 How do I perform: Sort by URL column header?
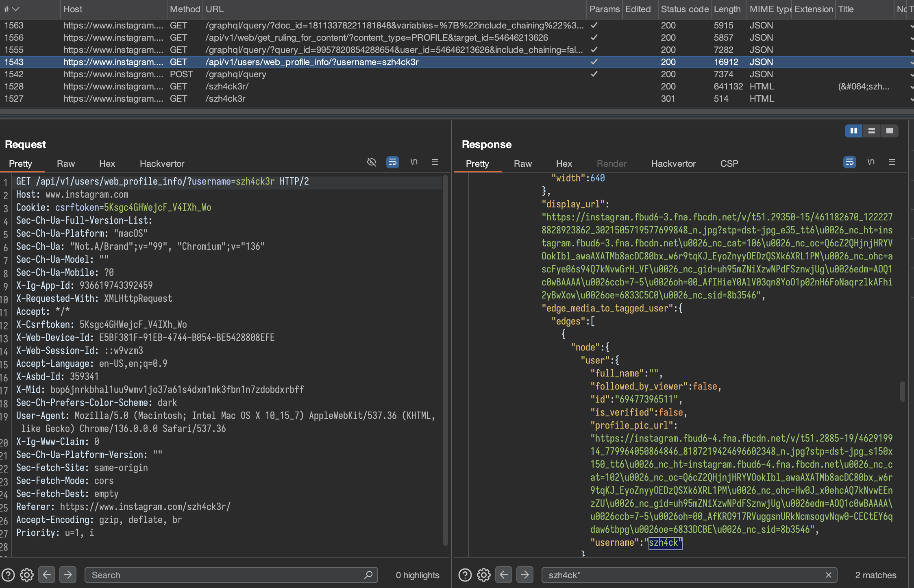[x=394, y=9]
